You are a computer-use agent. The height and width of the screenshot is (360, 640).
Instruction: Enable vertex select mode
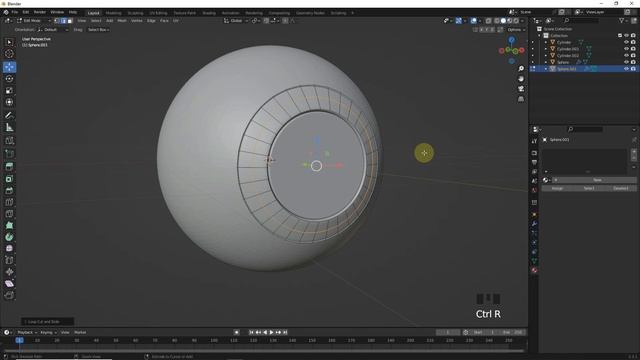(x=57, y=21)
